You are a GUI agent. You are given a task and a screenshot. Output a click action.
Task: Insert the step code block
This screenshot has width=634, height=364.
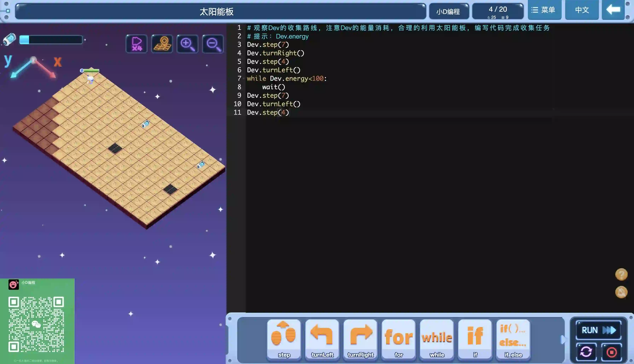click(284, 339)
